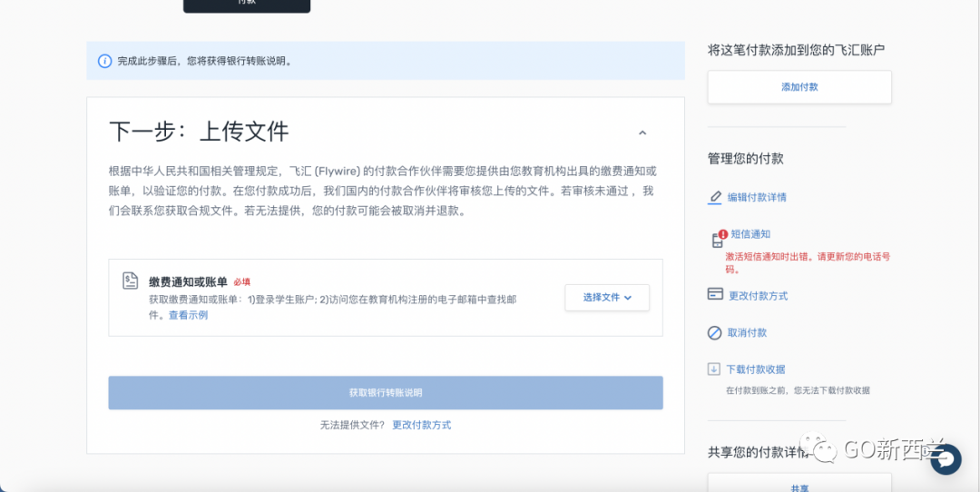Screen dimensions: 980x492
Task: Click the 将这笔付款添加到您的飞汇账户 heading
Action: click(x=797, y=50)
